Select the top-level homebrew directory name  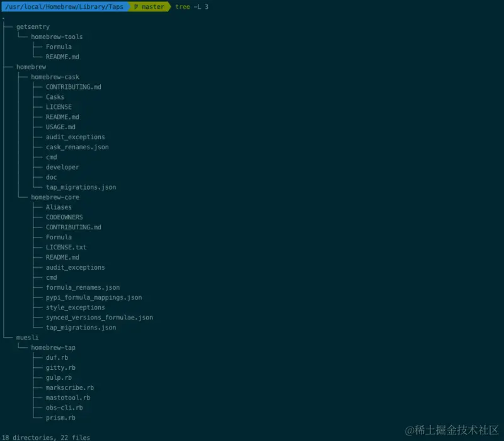pos(31,67)
